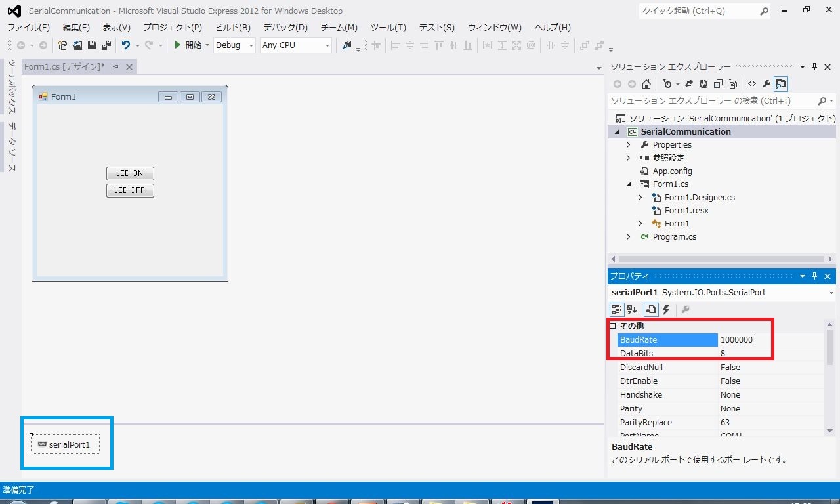Click the Show All Files icon
840x504 pixels.
pyautogui.click(x=732, y=84)
